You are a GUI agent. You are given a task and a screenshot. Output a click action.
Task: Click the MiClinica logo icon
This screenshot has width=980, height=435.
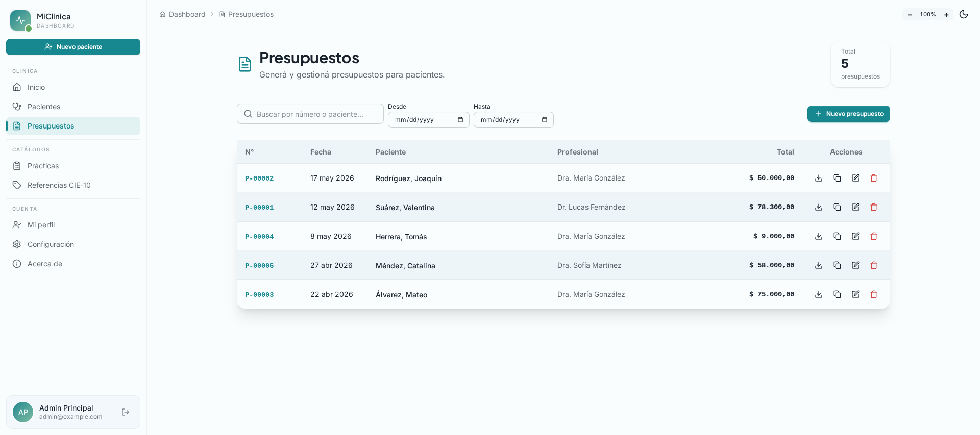[20, 20]
